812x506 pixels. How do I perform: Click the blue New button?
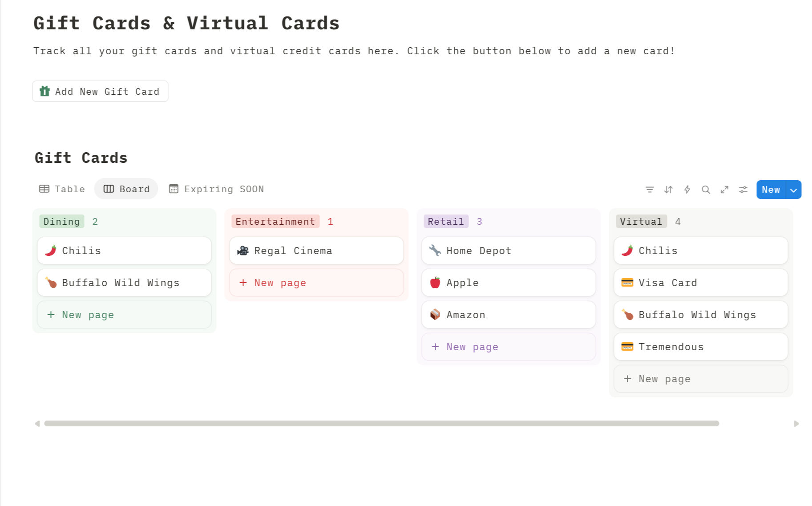pos(771,190)
